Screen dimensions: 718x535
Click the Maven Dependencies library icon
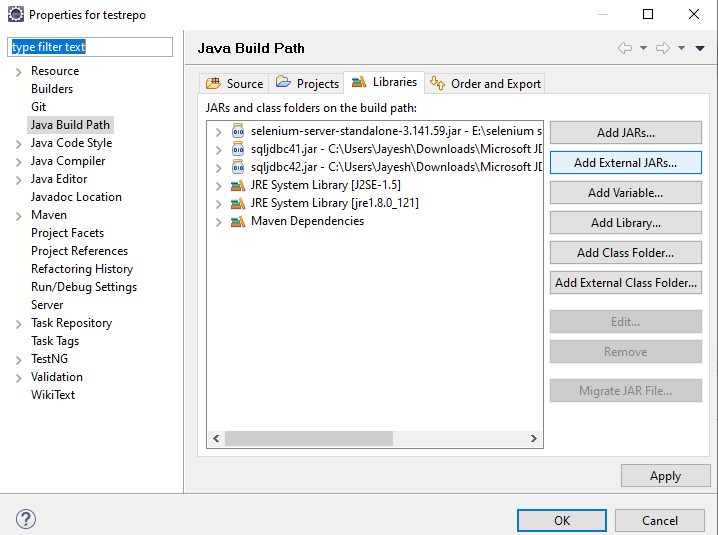tap(238, 222)
